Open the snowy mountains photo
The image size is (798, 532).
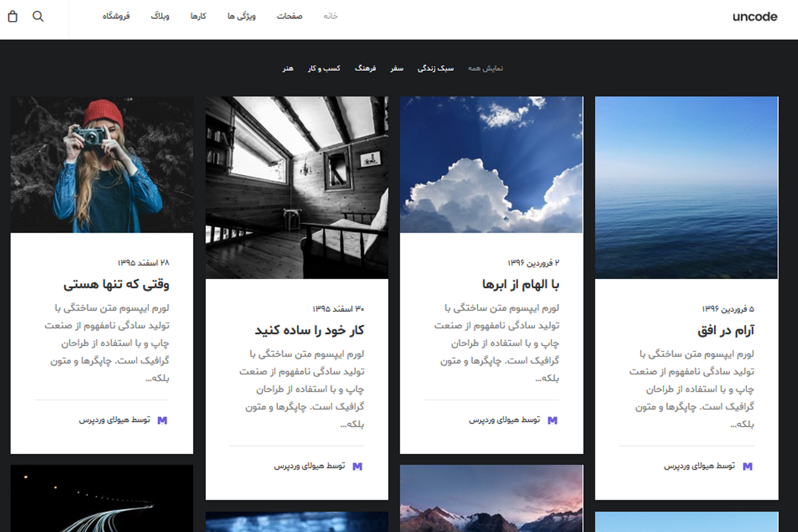pos(491,499)
